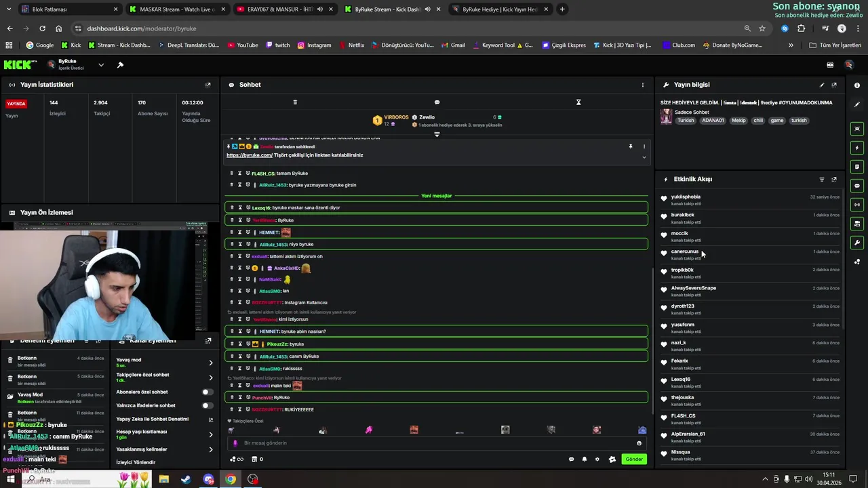Click the shop icon showing 0

tap(258, 460)
